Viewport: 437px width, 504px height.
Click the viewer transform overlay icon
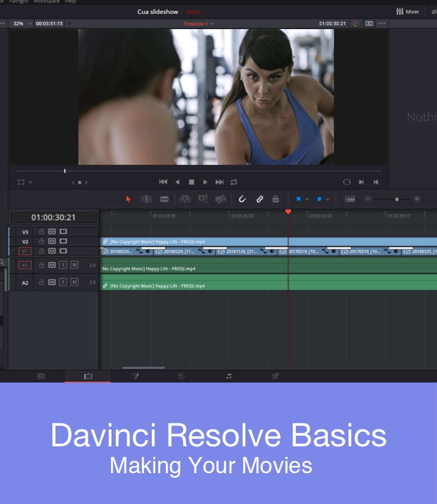tap(21, 182)
